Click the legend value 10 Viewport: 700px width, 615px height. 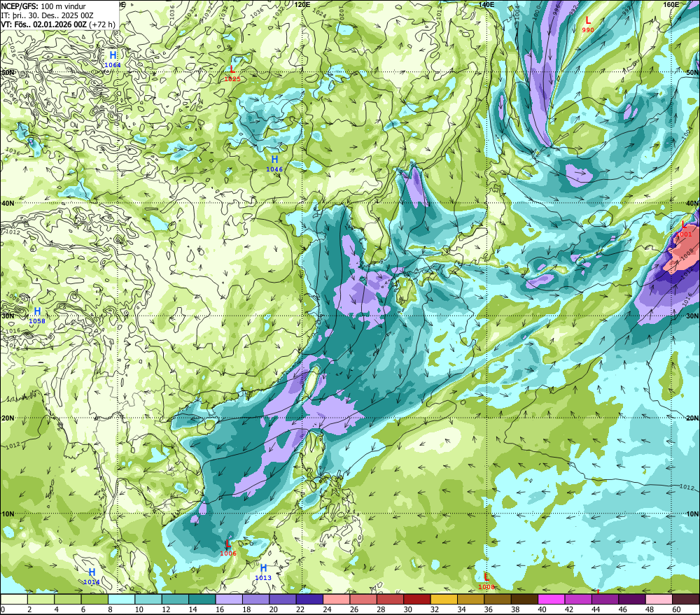tap(139, 609)
